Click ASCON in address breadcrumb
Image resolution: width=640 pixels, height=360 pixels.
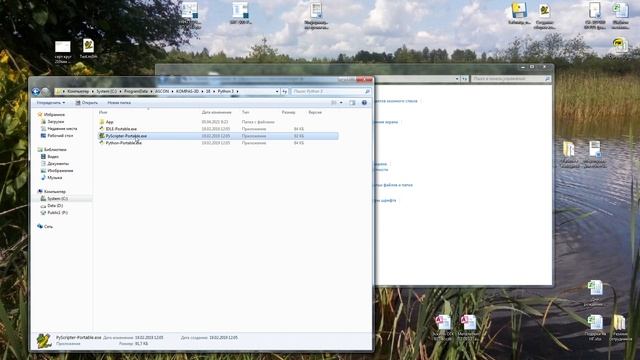162,91
